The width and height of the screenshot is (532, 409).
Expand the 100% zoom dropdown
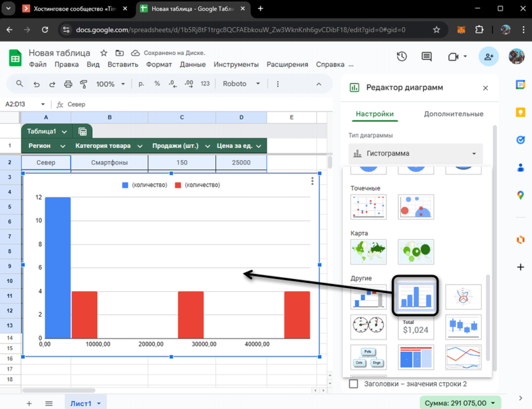[x=112, y=84]
